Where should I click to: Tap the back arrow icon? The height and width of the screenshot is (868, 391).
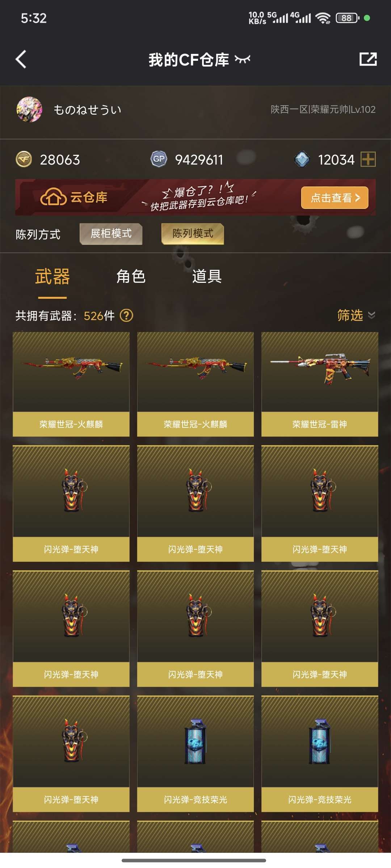[21, 59]
